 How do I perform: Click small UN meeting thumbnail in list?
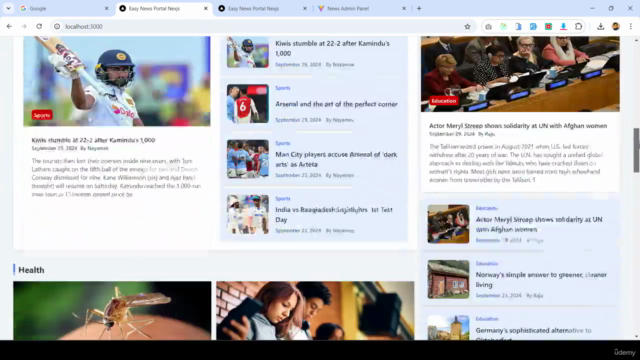click(448, 224)
